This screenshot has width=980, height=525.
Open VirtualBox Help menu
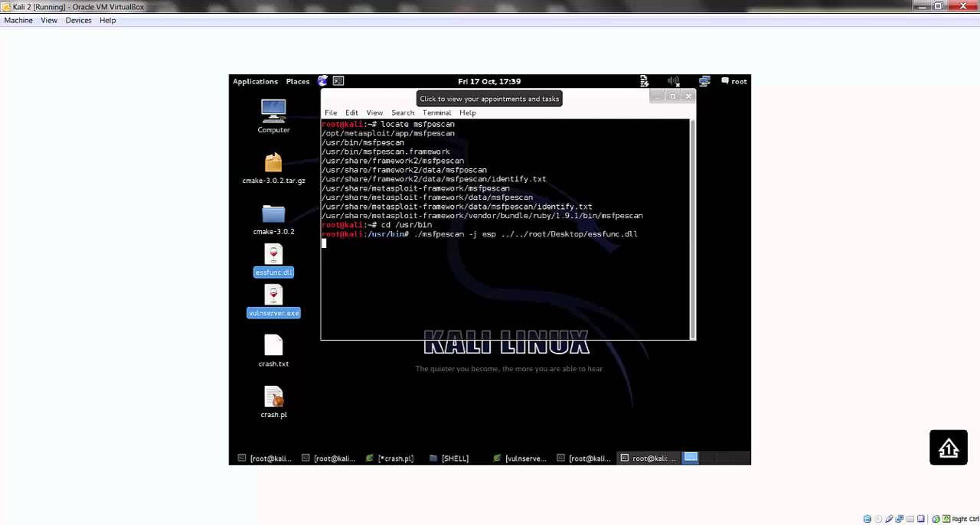coord(108,20)
